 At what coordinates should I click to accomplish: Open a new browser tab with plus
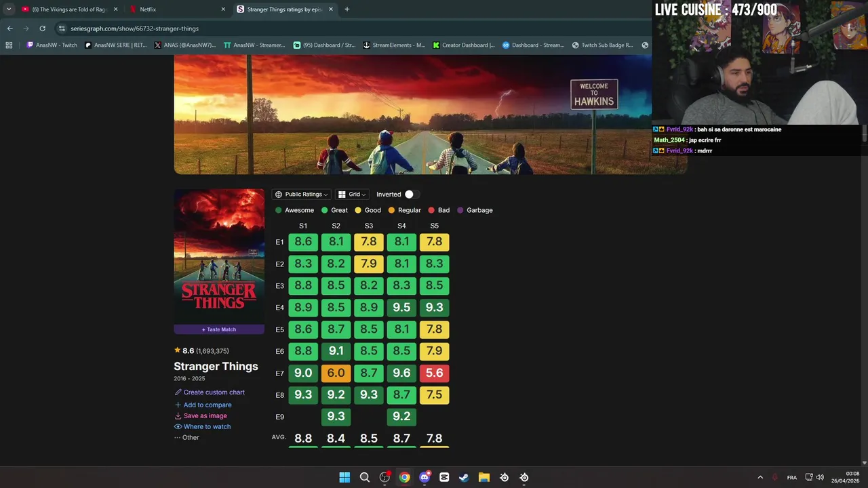point(347,9)
